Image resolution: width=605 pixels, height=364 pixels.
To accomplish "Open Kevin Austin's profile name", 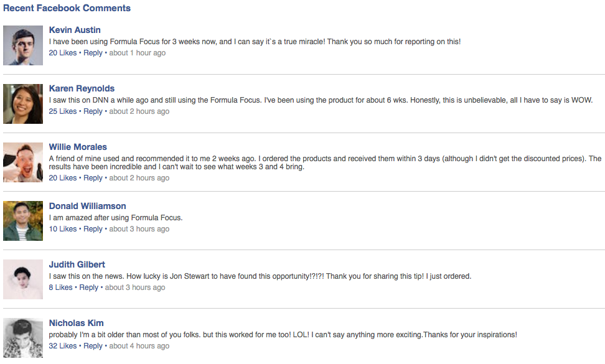I will click(x=74, y=29).
